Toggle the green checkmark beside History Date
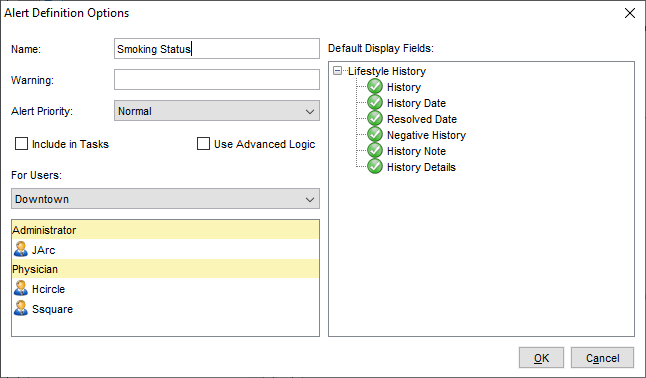The image size is (646, 378). (x=374, y=103)
